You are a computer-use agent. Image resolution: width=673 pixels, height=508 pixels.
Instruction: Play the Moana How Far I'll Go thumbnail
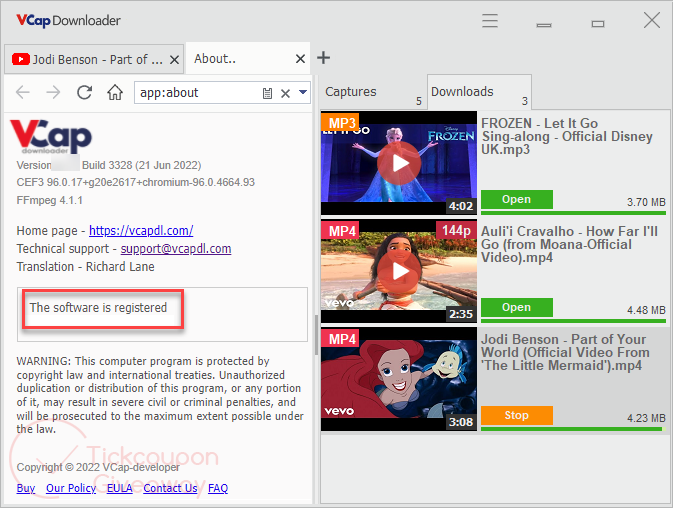399,271
